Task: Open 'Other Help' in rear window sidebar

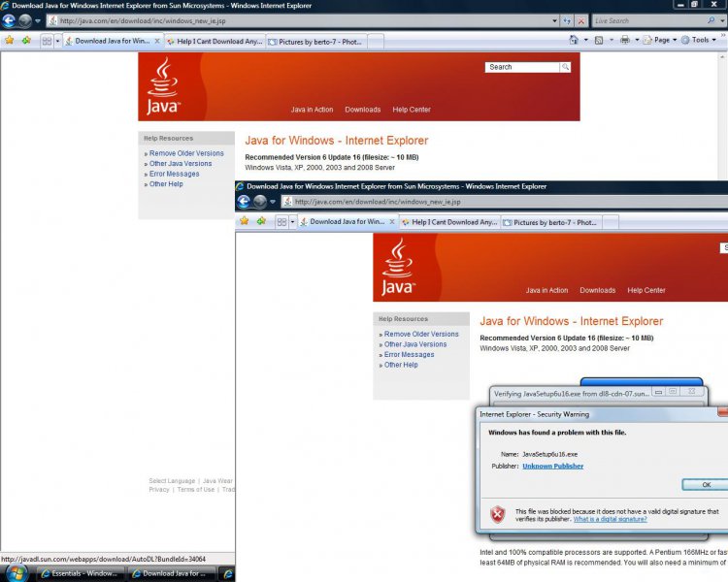Action: [166, 183]
